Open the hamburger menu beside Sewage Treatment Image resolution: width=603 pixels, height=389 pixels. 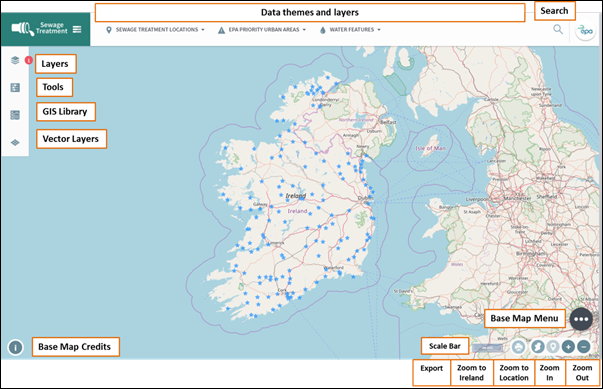pyautogui.click(x=77, y=29)
